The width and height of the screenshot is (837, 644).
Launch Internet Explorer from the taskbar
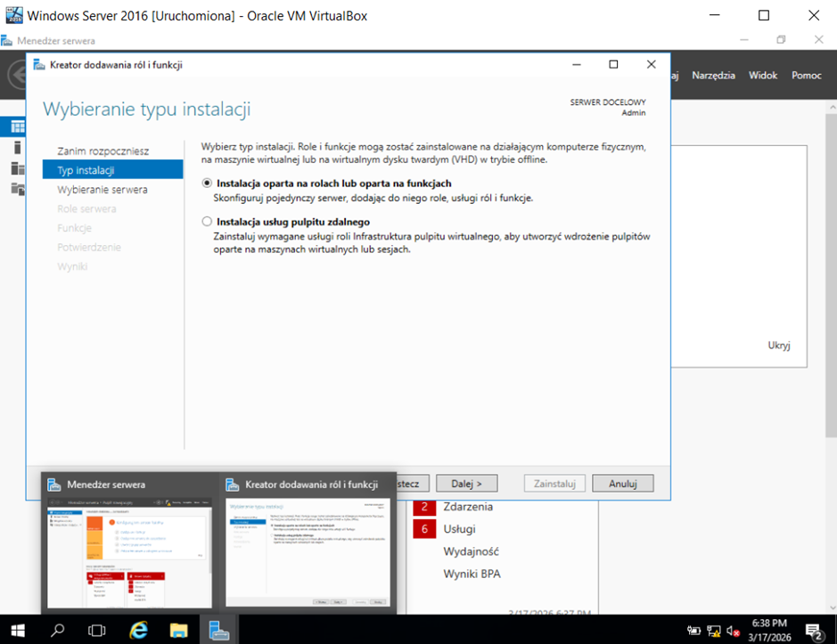click(x=139, y=630)
